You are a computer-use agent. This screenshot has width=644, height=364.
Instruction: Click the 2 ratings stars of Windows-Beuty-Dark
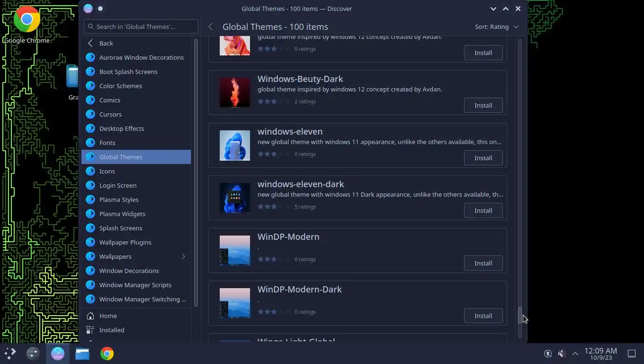(274, 101)
